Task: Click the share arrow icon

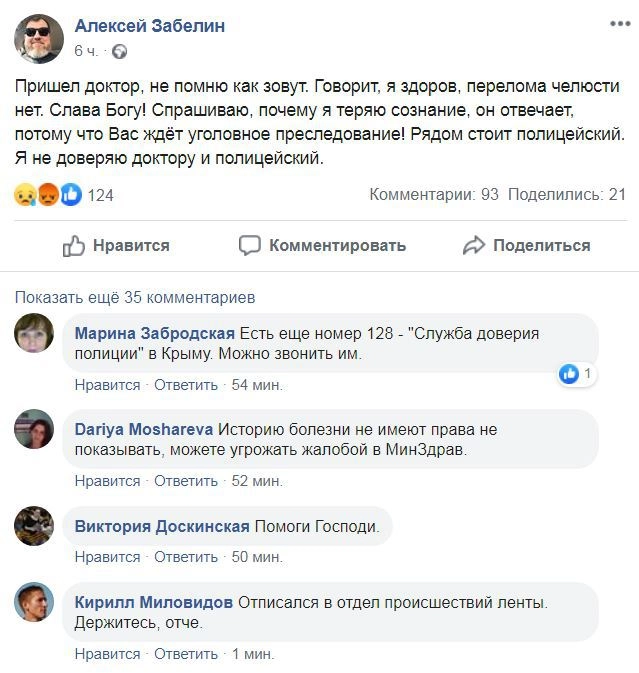Action: (474, 245)
